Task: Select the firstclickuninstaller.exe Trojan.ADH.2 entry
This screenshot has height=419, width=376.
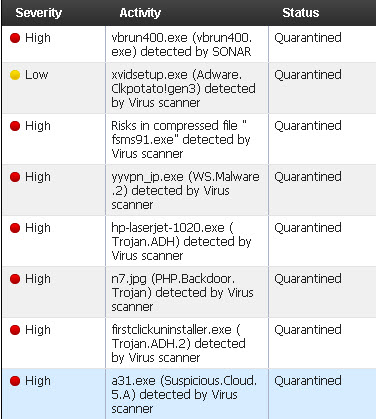Action: click(188, 343)
